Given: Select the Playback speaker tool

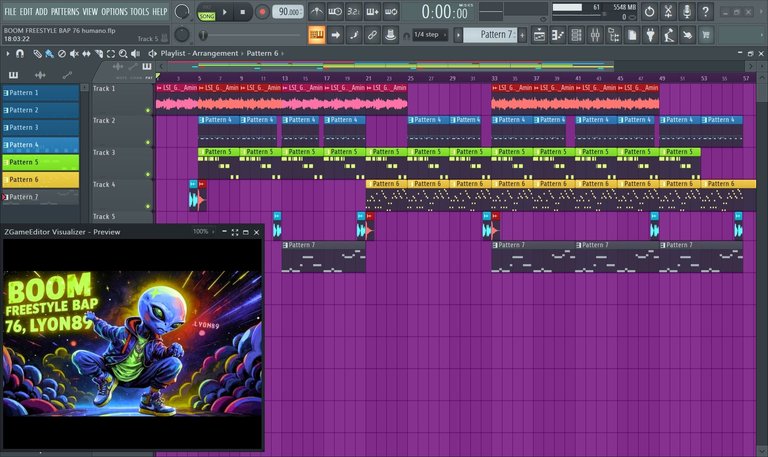Looking at the screenshot, I should click(x=136, y=53).
